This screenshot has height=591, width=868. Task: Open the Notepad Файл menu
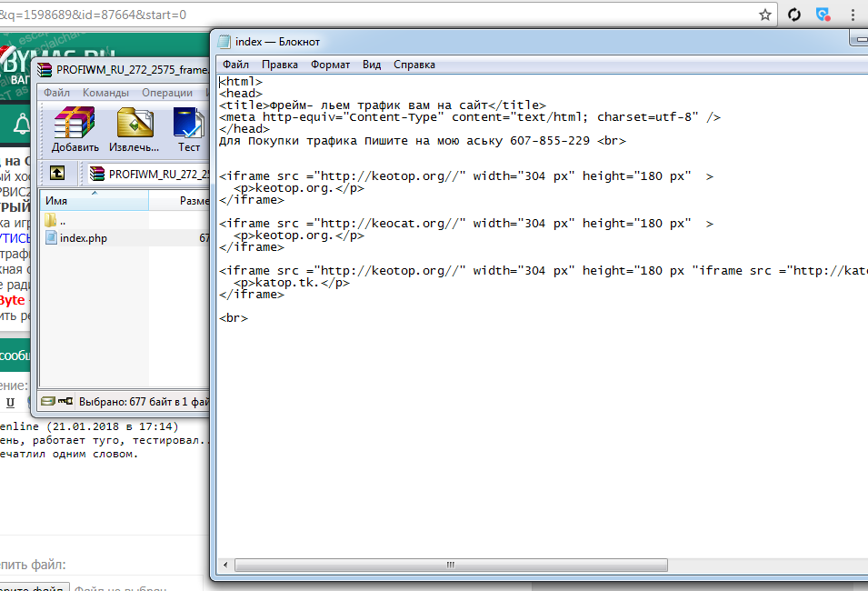click(235, 65)
